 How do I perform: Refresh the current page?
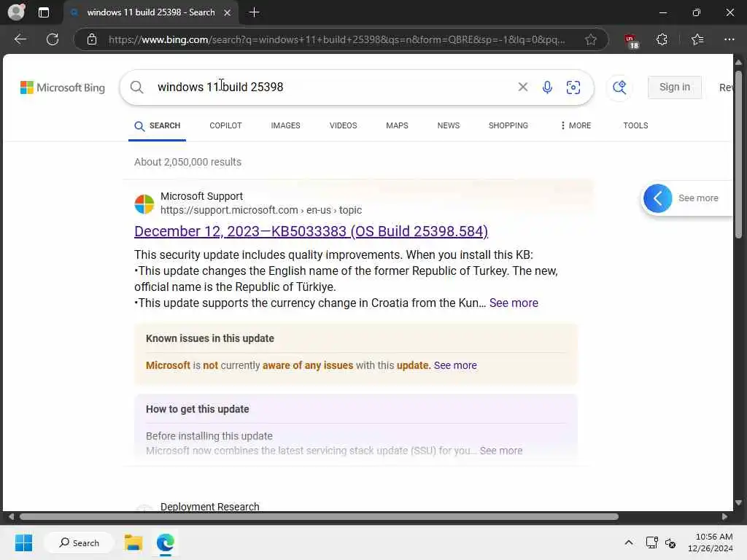53,39
